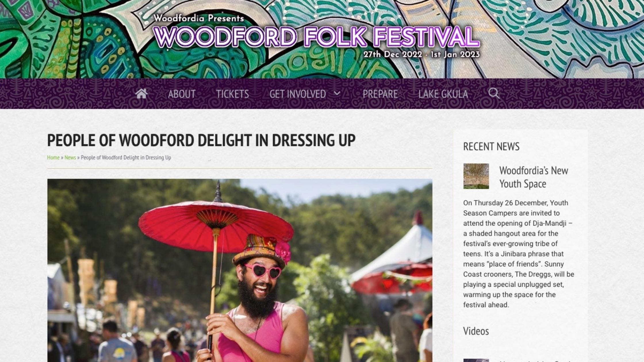
Task: Open the Lake Gkula menu item
Action: pos(443,94)
